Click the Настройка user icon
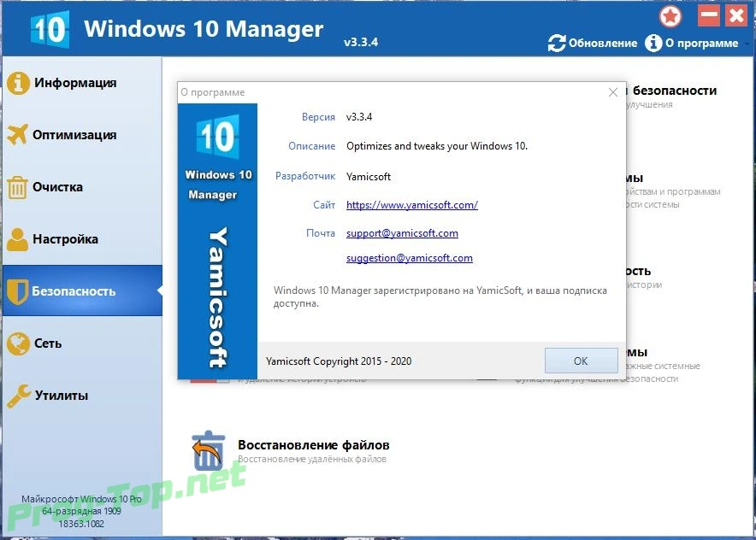 click(18, 239)
